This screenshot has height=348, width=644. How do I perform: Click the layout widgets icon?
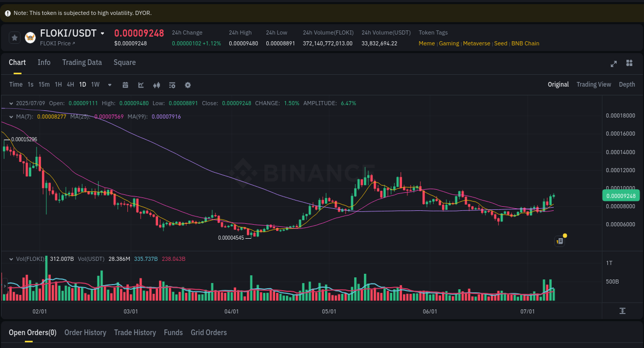click(629, 63)
